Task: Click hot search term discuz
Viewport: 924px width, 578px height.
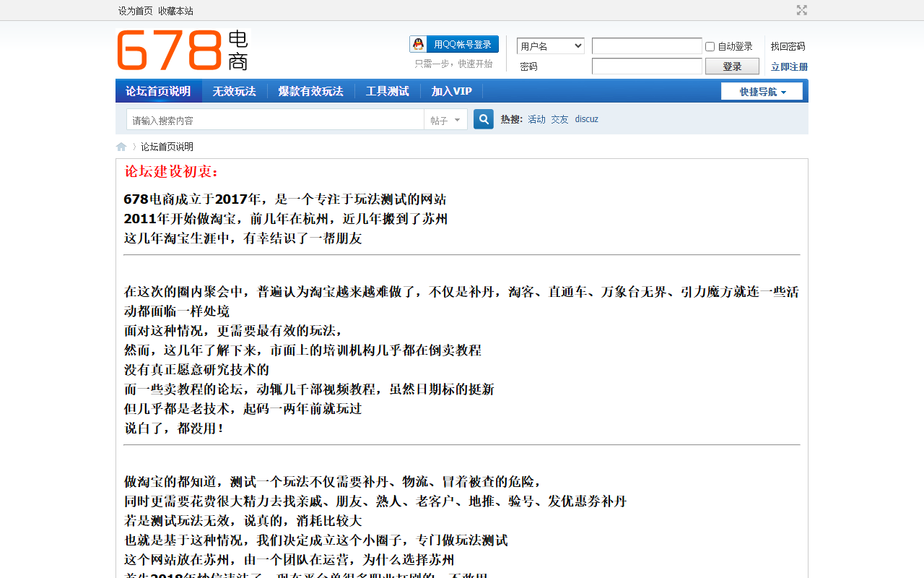Action: tap(587, 119)
